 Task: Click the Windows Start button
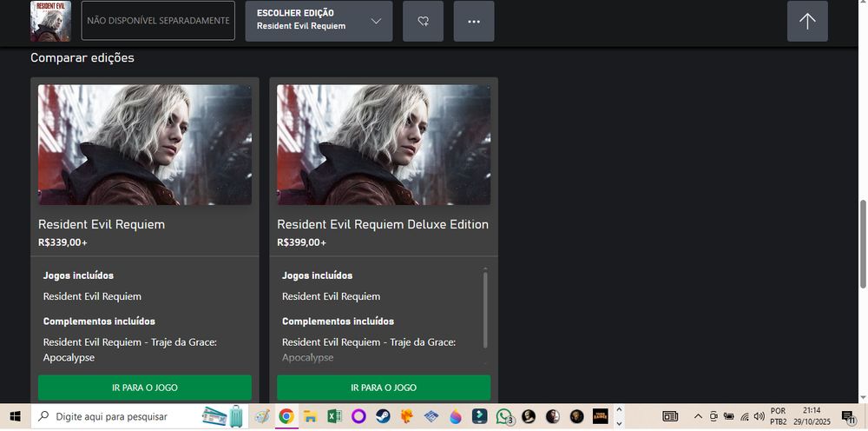pos(15,417)
